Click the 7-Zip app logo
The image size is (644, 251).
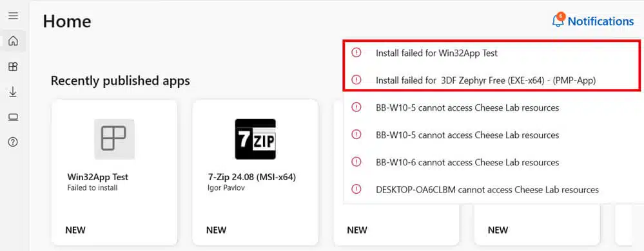tap(255, 139)
